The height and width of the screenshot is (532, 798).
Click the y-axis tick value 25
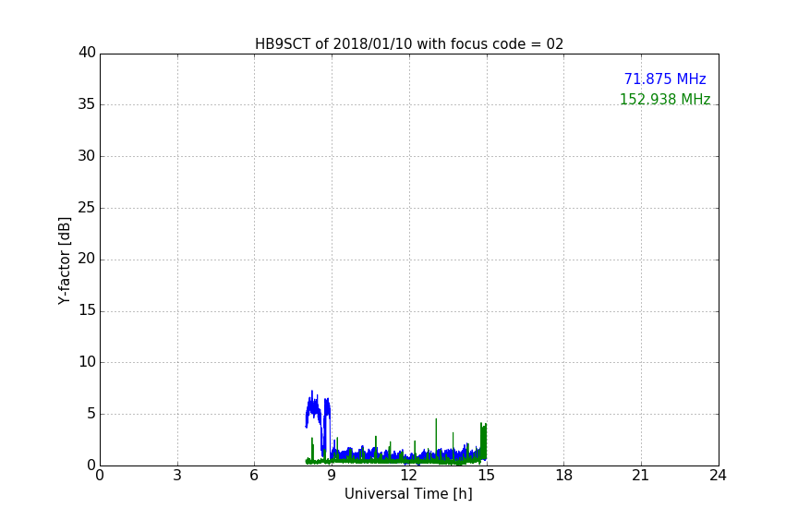click(87, 207)
